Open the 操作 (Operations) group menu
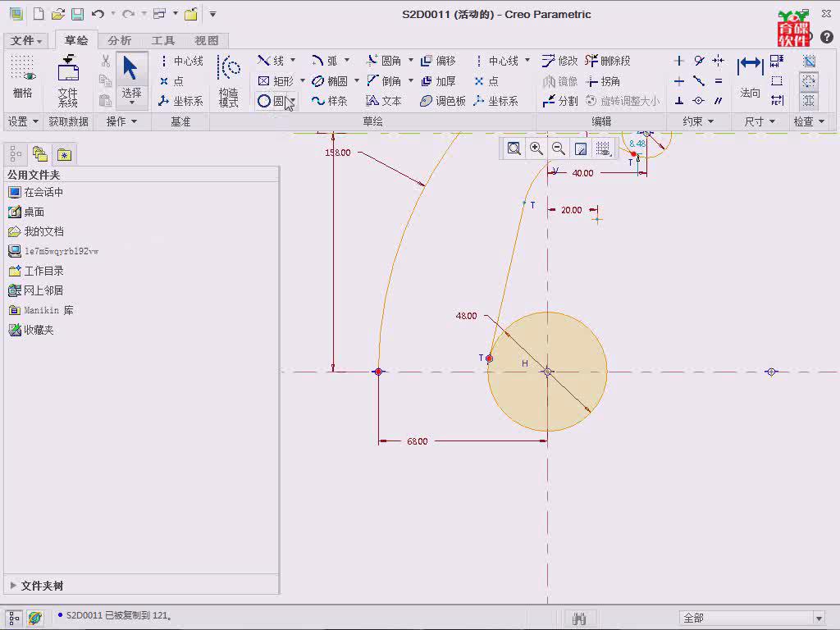Image resolution: width=840 pixels, height=630 pixels. pos(121,121)
